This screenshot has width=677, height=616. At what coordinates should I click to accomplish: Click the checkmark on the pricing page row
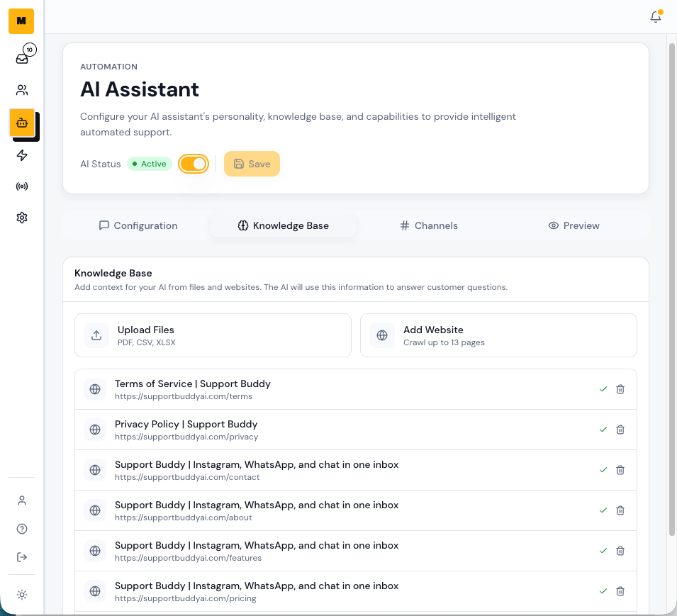603,591
